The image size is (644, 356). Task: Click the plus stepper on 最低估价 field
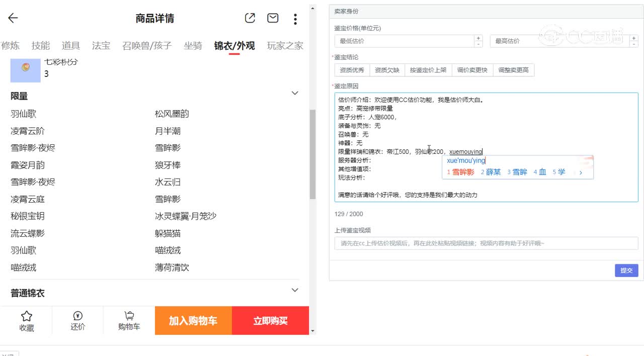(478, 37)
